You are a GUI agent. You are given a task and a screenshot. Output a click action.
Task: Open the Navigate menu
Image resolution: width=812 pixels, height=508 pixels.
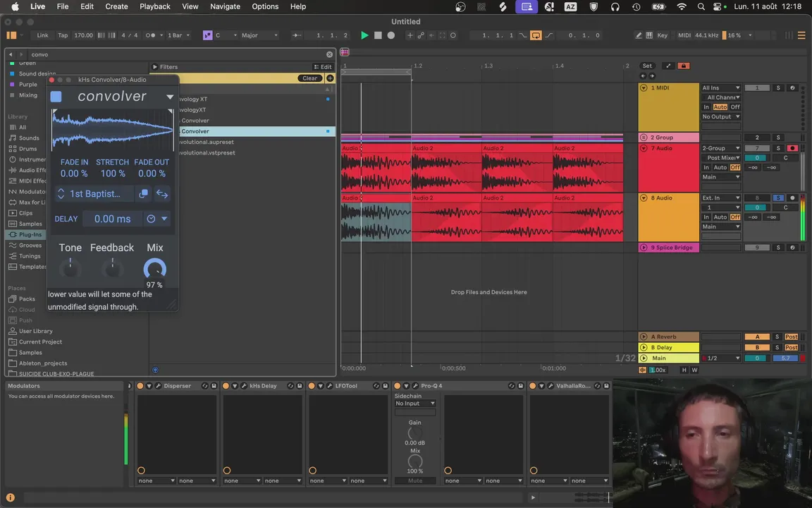pos(225,7)
